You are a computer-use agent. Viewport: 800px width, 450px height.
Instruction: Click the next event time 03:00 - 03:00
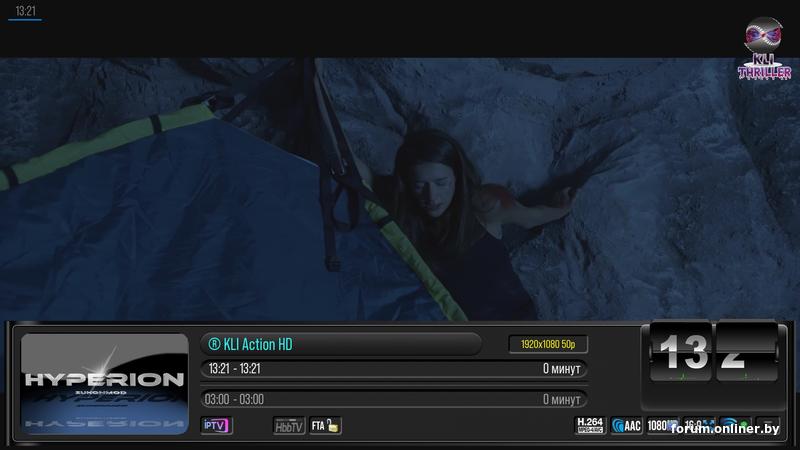point(234,399)
